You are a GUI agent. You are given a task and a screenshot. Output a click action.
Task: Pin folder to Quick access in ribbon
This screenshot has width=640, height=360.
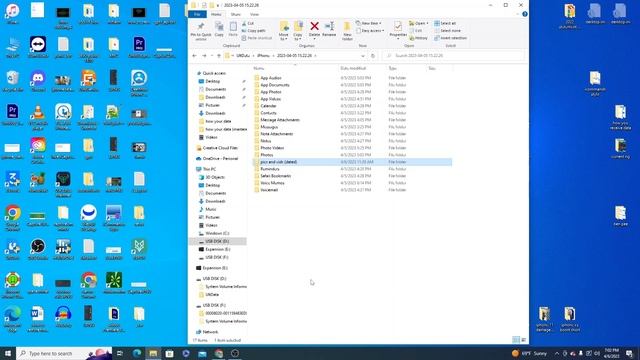pos(200,31)
